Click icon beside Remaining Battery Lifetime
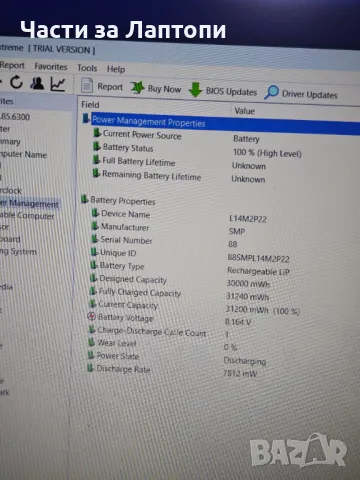 96,173
